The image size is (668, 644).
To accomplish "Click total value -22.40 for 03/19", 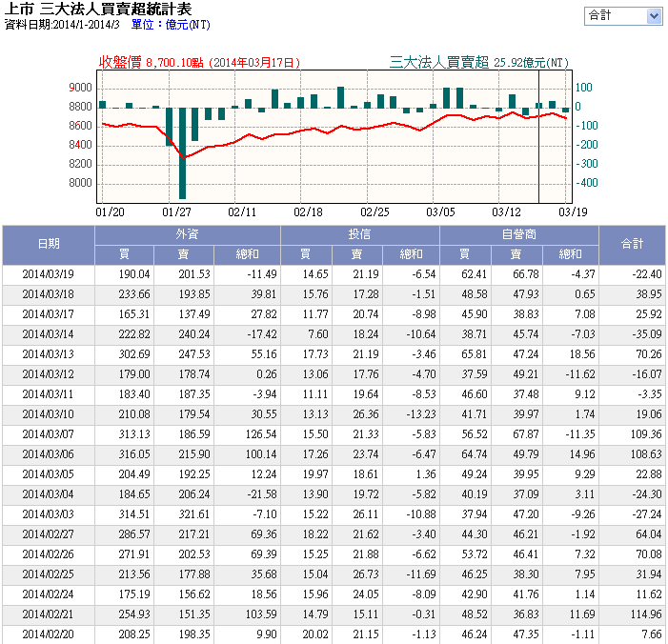I will [x=647, y=274].
